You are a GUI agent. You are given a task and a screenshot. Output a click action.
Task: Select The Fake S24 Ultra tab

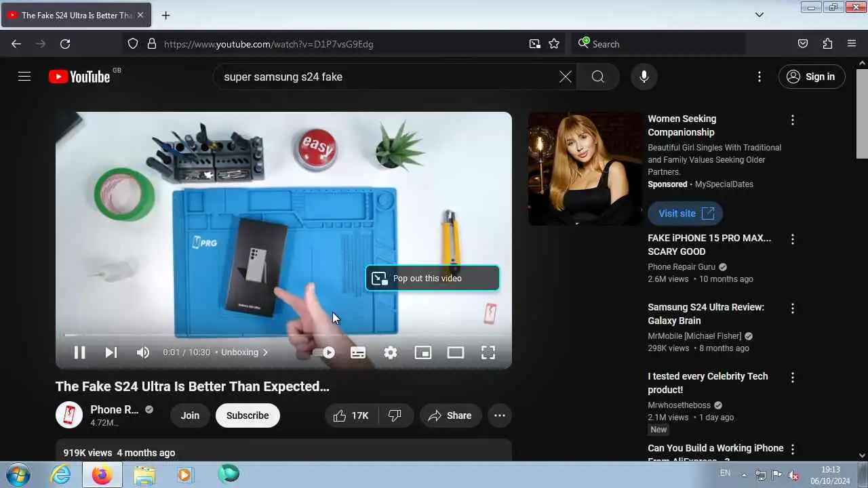pyautogui.click(x=77, y=15)
